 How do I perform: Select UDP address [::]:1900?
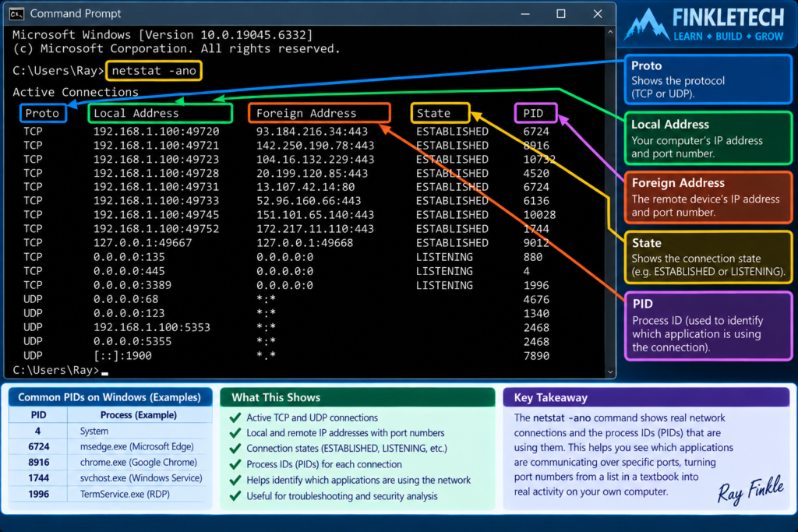[x=122, y=355]
